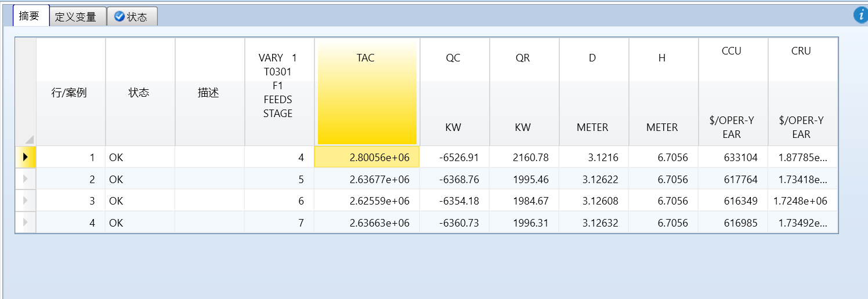The image size is (868, 299).
Task: Open the 摘要 tab
Action: pyautogui.click(x=30, y=16)
